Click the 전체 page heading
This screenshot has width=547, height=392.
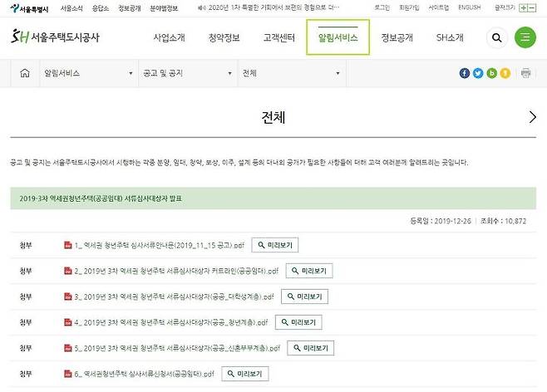coord(273,117)
